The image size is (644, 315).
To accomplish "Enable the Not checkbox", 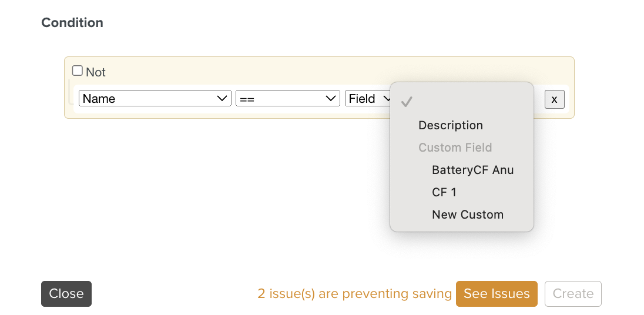I will 78,71.
